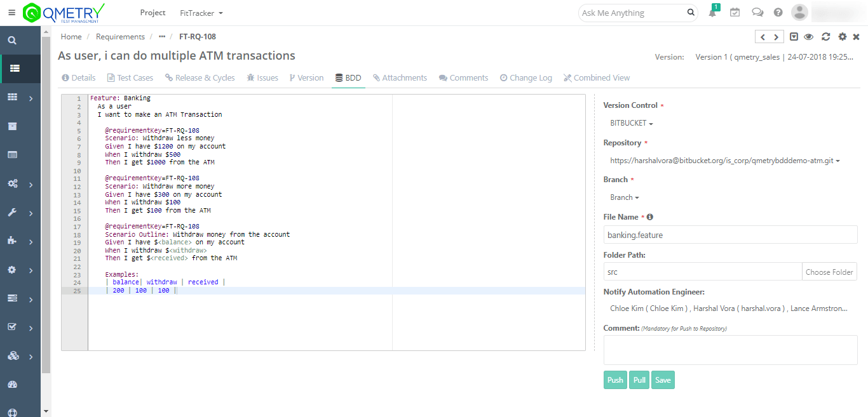The height and width of the screenshot is (417, 868).
Task: Close the requirement detail view
Action: click(x=856, y=37)
